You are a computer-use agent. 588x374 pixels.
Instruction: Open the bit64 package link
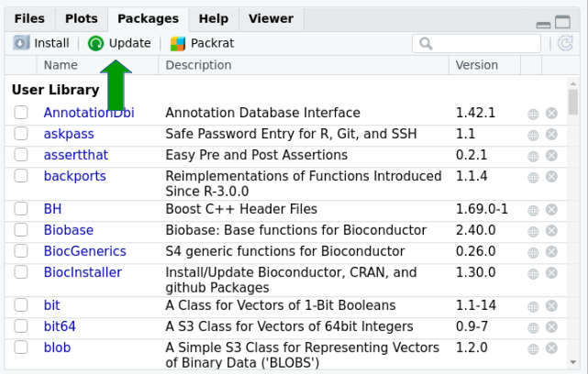click(60, 326)
